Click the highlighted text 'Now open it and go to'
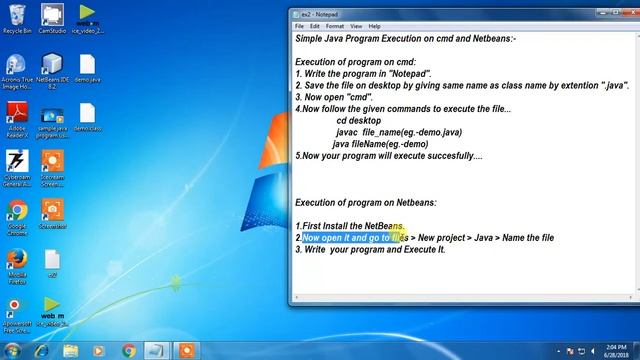 pyautogui.click(x=346, y=238)
